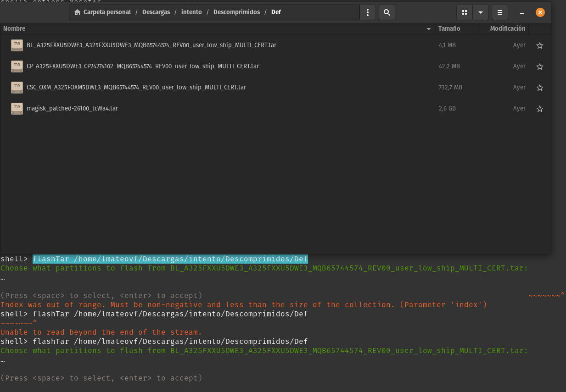The height and width of the screenshot is (392, 566).
Task: Open the three-dot path bar menu
Action: click(x=368, y=12)
